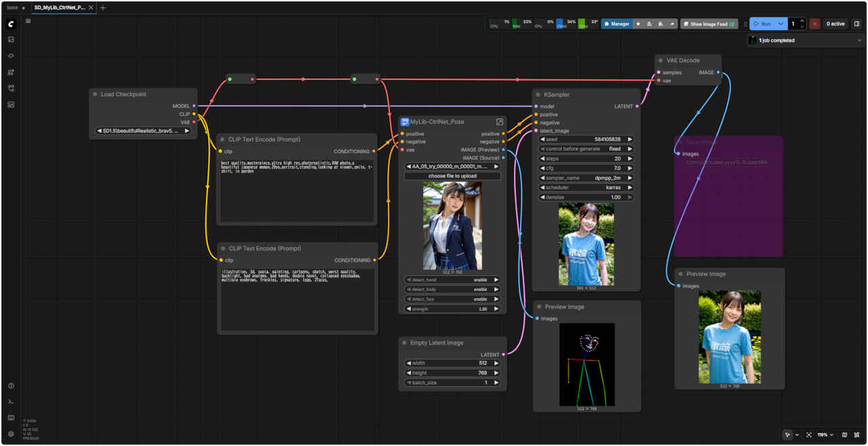
Task: Click the ControlNet strength slider field
Action: (452, 309)
